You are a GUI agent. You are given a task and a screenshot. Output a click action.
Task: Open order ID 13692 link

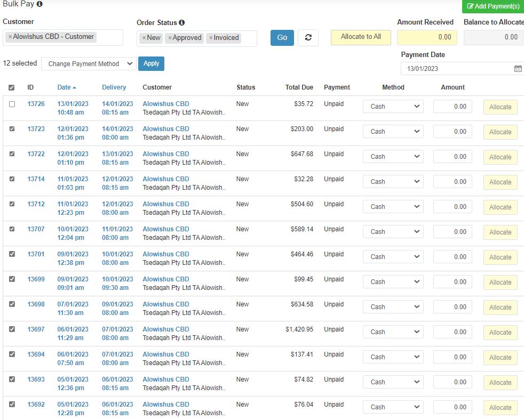(x=36, y=405)
